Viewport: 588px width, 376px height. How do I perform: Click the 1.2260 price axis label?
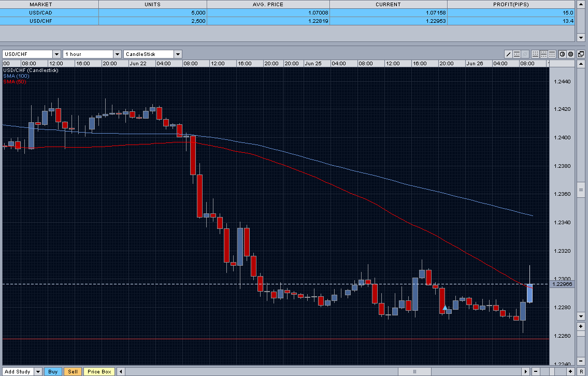(562, 336)
